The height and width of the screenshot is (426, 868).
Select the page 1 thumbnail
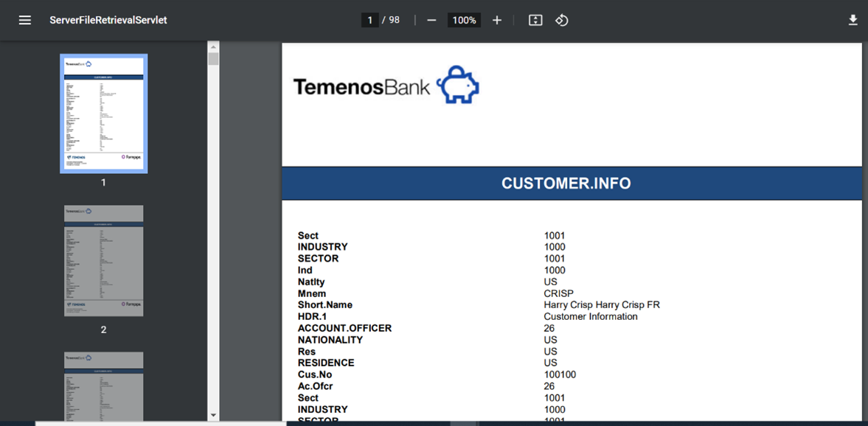(x=103, y=114)
